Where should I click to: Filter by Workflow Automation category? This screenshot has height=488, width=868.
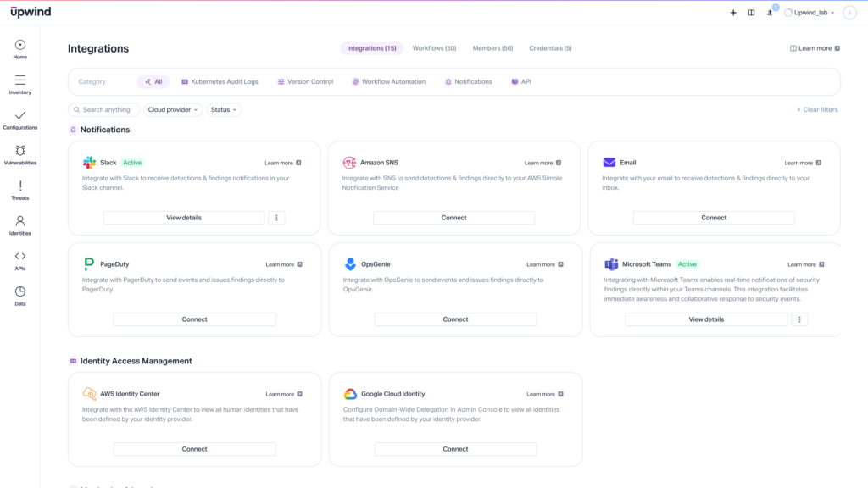tap(388, 82)
